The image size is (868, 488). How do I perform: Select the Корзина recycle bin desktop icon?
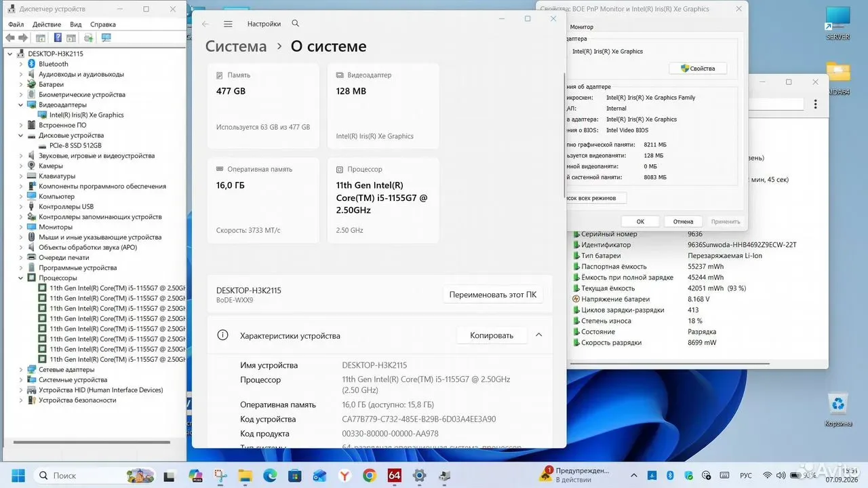coord(838,410)
